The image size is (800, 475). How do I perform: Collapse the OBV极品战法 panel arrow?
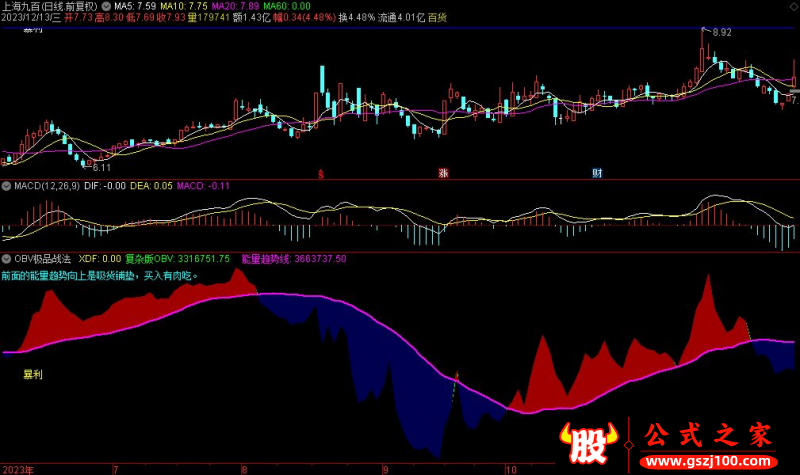(x=6, y=258)
